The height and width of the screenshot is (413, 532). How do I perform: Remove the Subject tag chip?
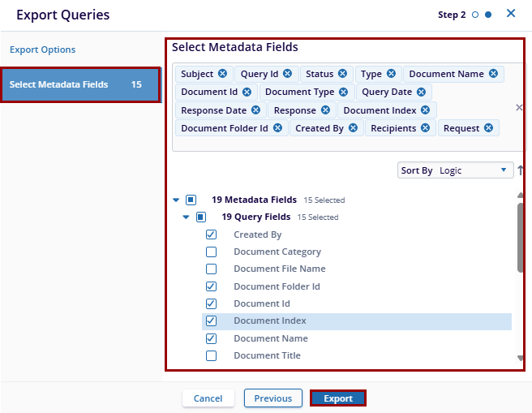point(223,74)
